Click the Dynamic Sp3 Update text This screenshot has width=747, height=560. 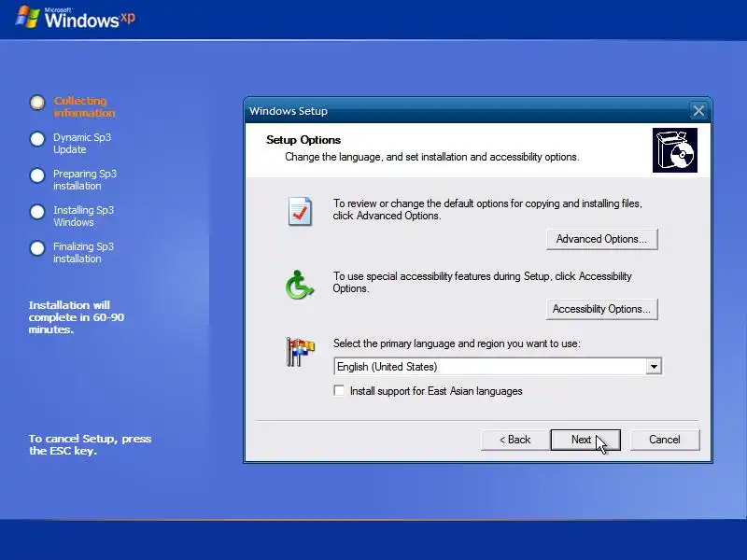point(82,144)
